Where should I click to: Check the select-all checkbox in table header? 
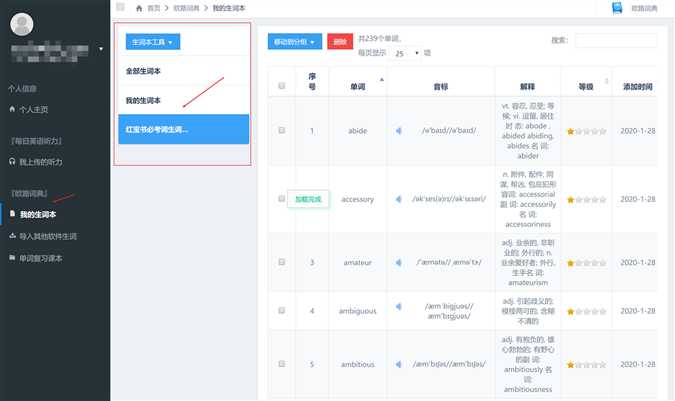282,86
